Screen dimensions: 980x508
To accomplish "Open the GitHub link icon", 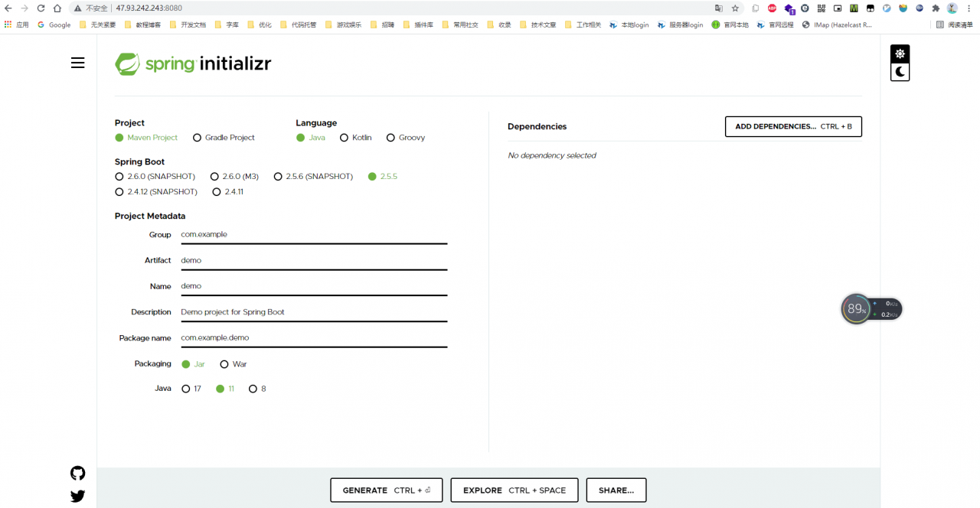I will click(77, 473).
